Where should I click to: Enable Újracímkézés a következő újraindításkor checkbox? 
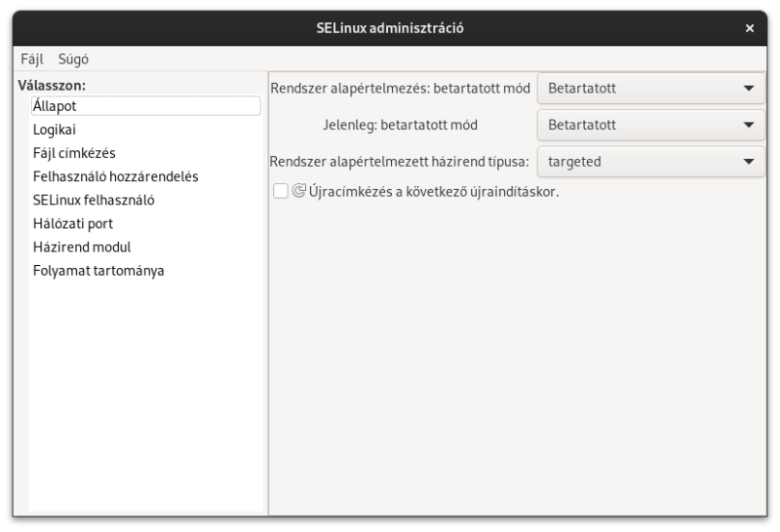[x=281, y=191]
